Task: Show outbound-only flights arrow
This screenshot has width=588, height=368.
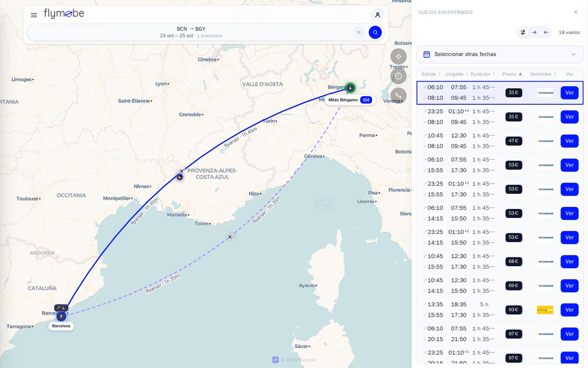Action: 534,32
